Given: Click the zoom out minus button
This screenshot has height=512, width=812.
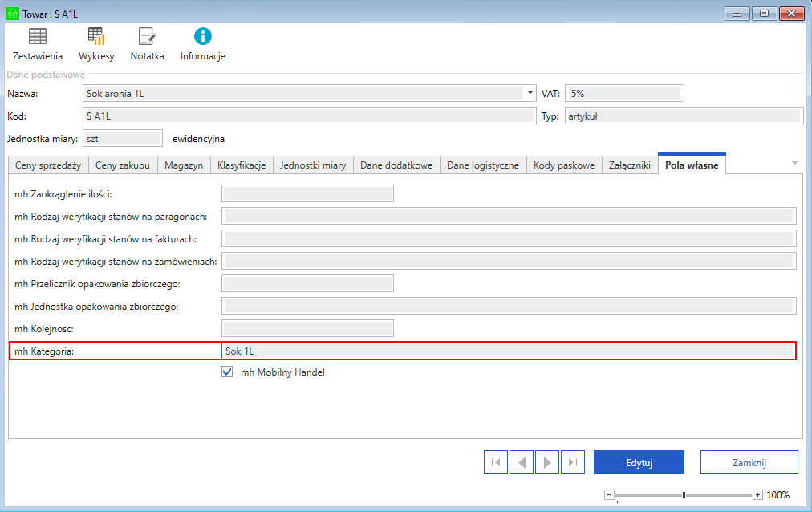Looking at the screenshot, I should (x=609, y=495).
